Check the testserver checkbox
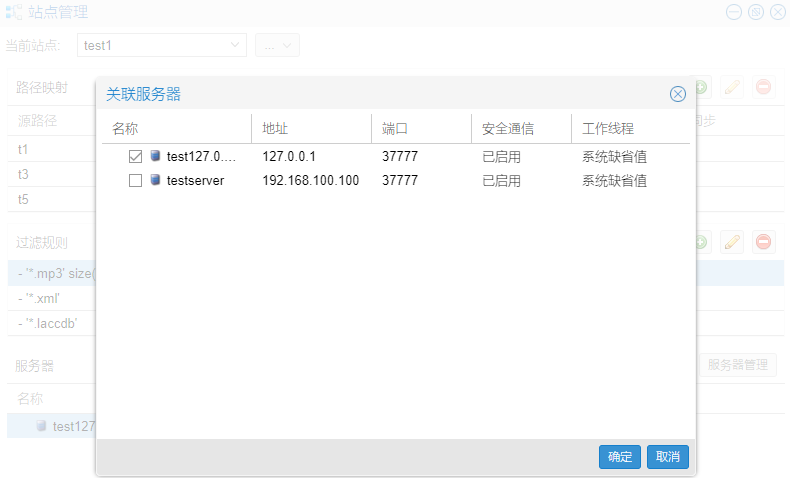Viewport: 790px width, 478px height. 135,181
